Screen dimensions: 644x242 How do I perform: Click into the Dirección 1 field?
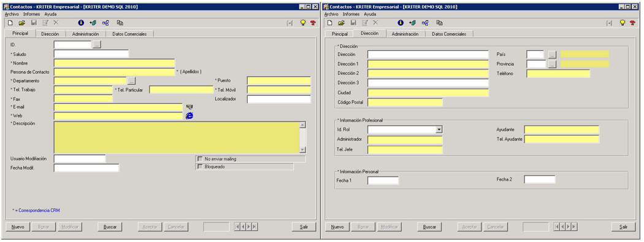pos(428,64)
